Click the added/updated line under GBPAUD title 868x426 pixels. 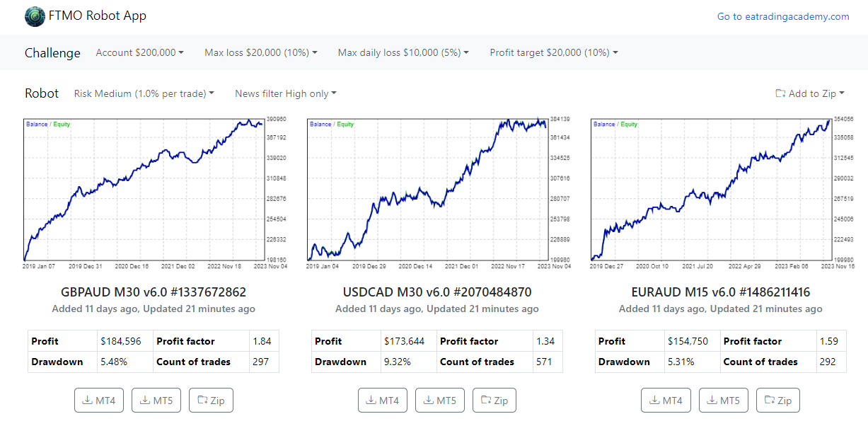(154, 309)
